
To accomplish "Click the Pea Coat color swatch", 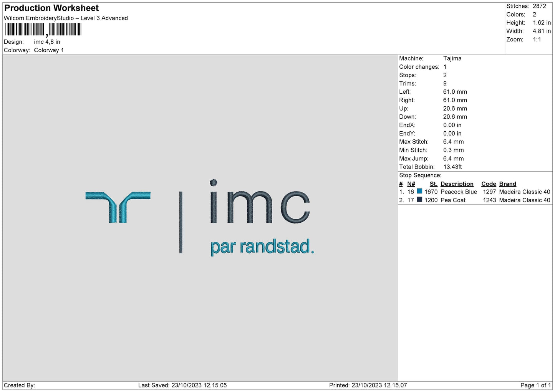I will [x=419, y=200].
